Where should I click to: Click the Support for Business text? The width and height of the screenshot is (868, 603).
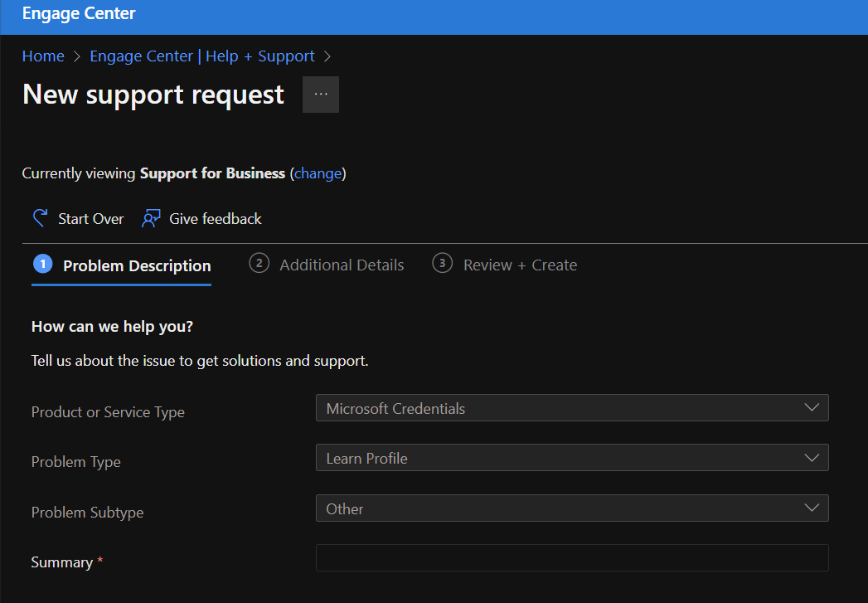point(212,173)
